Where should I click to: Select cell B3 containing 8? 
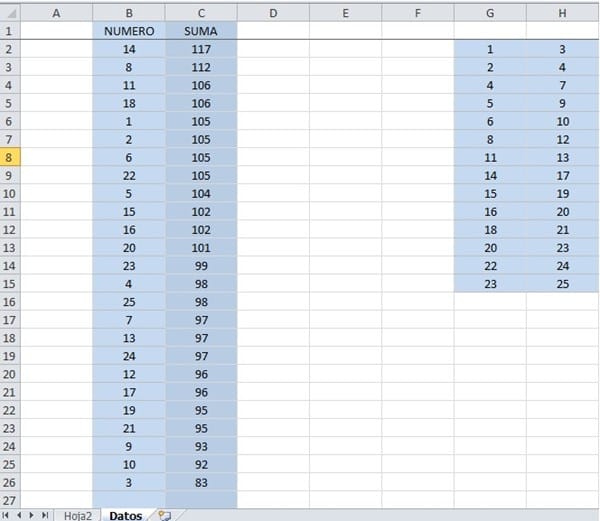(x=129, y=67)
